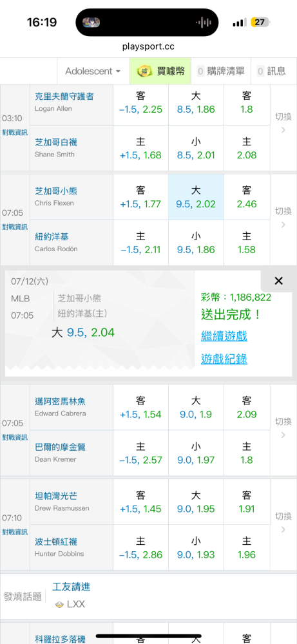The height and width of the screenshot is (644, 297).
Task: Tap the playsport.cc address bar
Action: pos(148,46)
